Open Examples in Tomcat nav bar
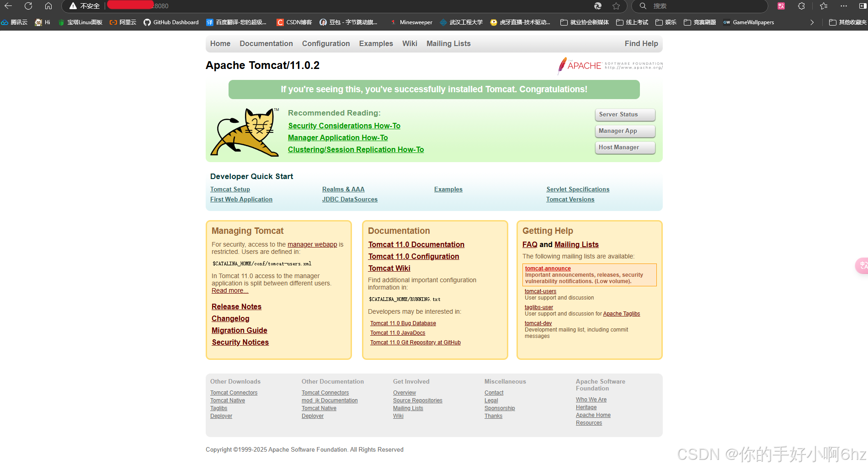Image resolution: width=868 pixels, height=469 pixels. pos(376,43)
